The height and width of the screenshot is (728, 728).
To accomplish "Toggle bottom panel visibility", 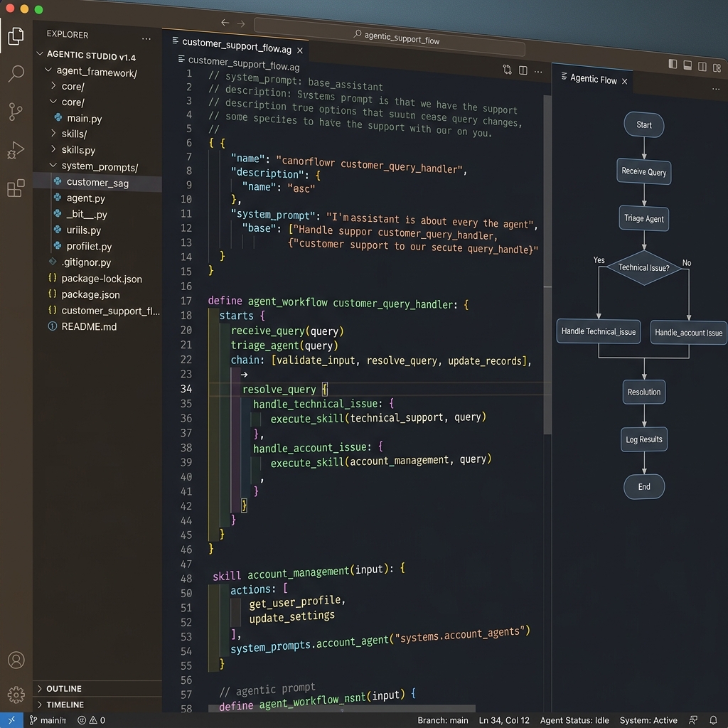I will point(687,65).
